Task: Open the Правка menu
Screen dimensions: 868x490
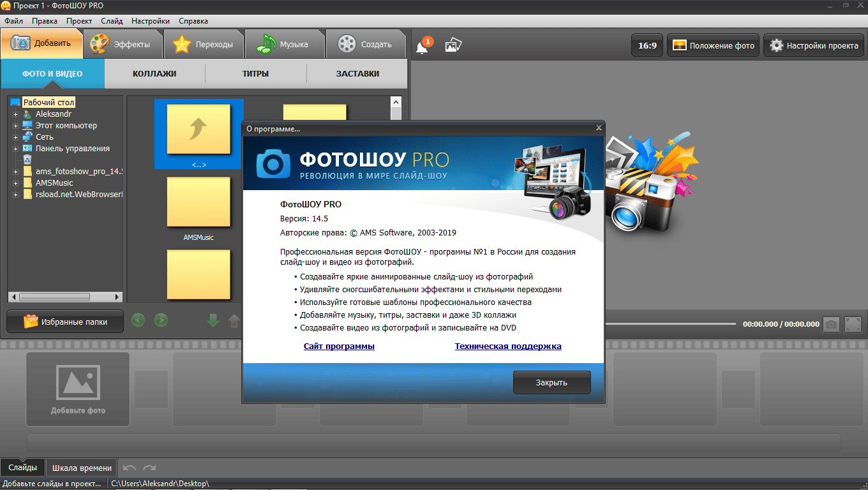Action: tap(45, 21)
